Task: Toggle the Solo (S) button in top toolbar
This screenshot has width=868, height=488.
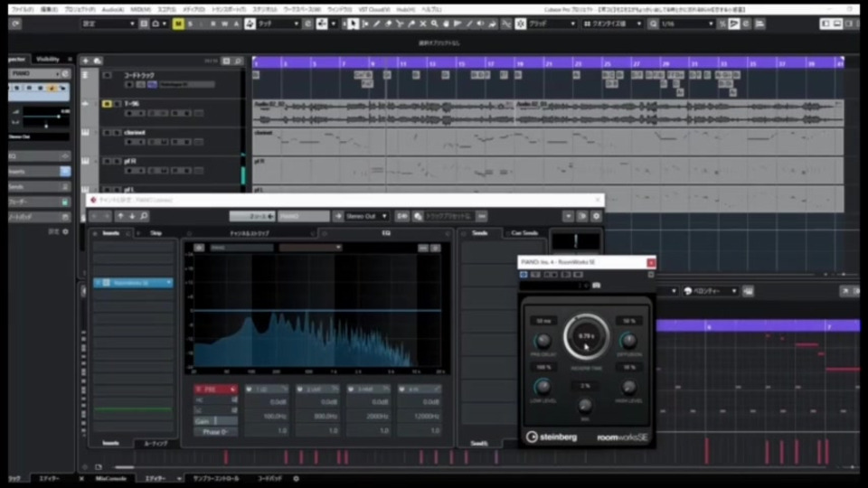Action: 190,23
